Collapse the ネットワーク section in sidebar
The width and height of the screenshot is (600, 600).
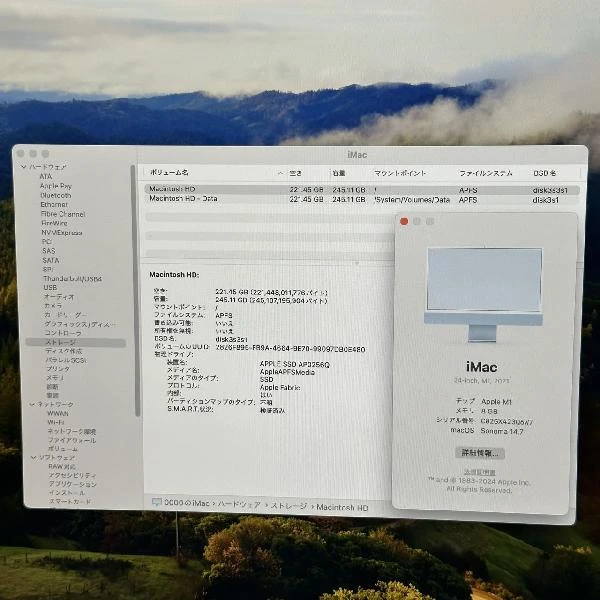pos(32,404)
